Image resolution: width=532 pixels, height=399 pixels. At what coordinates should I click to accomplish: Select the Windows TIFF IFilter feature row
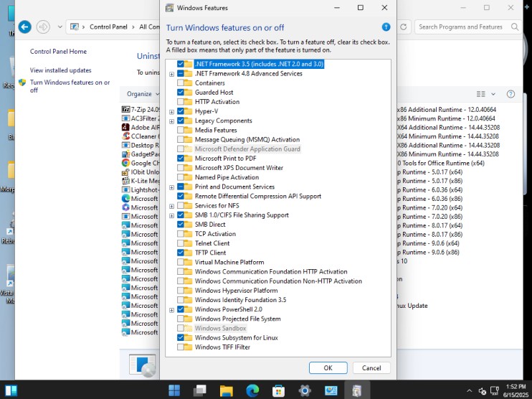pyautogui.click(x=222, y=347)
